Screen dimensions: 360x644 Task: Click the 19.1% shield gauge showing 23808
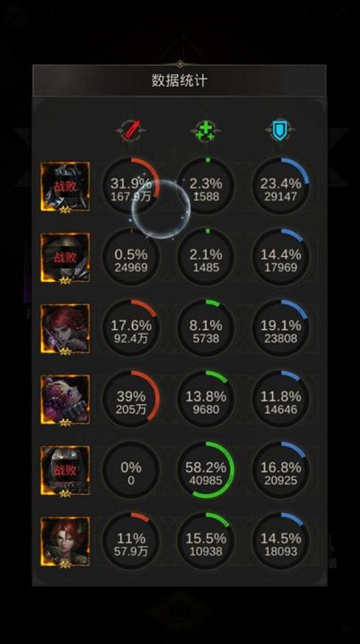click(x=281, y=328)
